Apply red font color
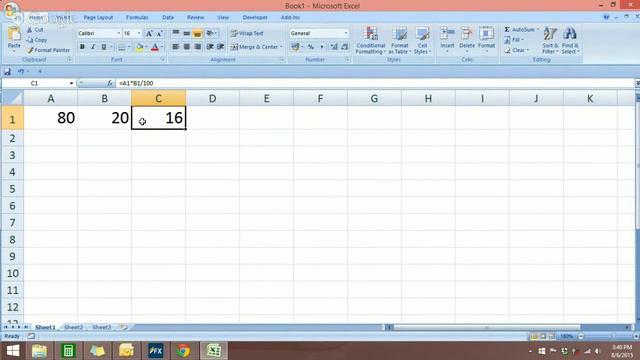640x360 pixels. [x=155, y=47]
